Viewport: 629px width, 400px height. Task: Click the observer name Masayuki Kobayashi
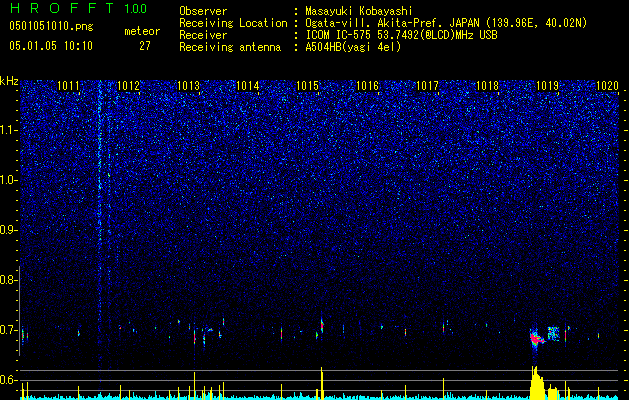(358, 11)
